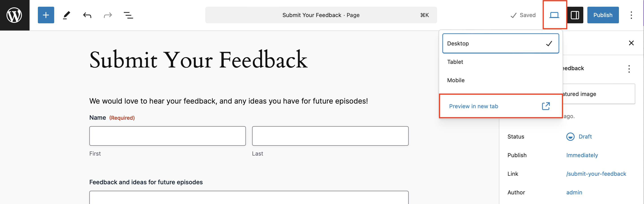Click the redo arrow icon
Screen dimensions: 644x204
click(x=108, y=15)
